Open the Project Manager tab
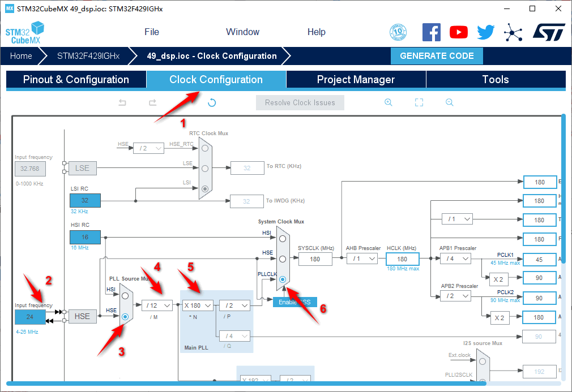This screenshot has width=572, height=392. 356,80
